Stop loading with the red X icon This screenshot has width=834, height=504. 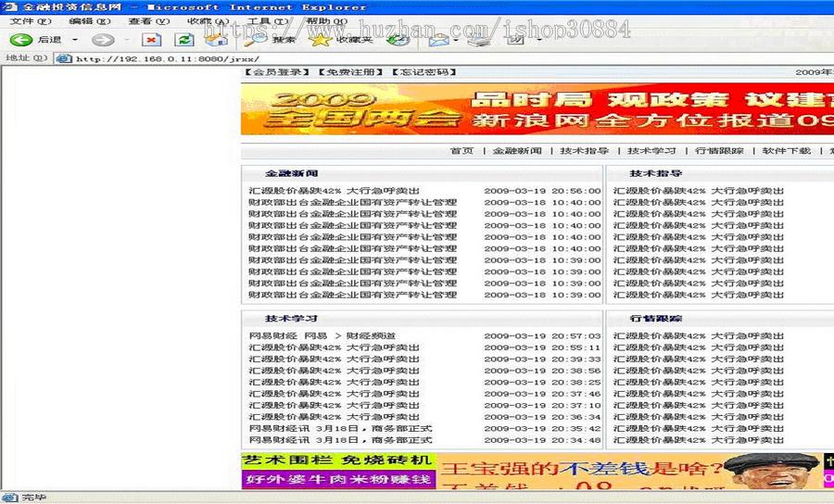[x=152, y=40]
